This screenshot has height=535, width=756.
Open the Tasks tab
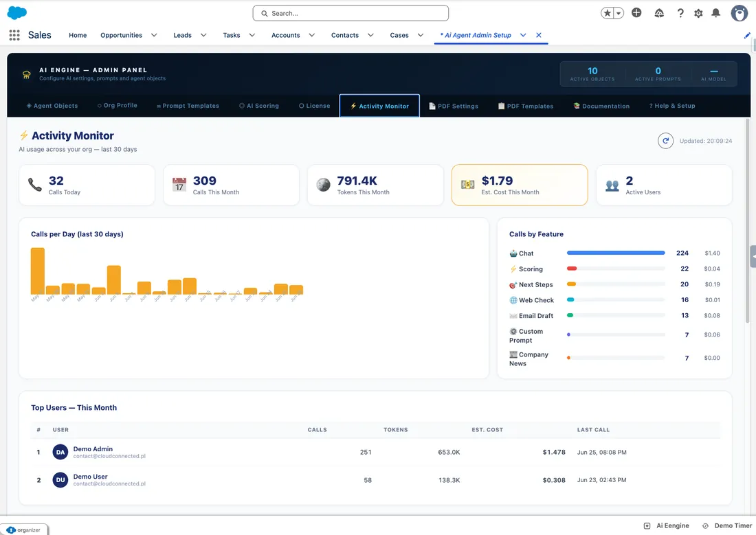coord(232,35)
